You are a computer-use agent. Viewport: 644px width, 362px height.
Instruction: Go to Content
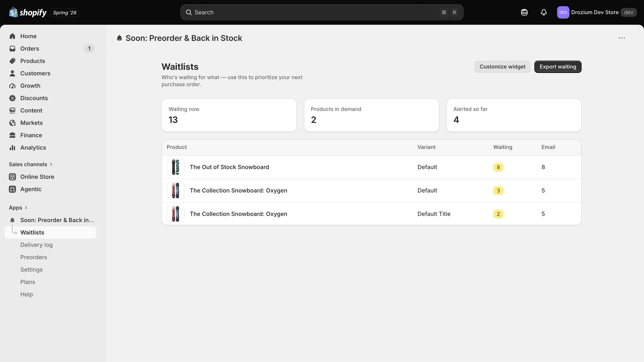tap(50, 111)
